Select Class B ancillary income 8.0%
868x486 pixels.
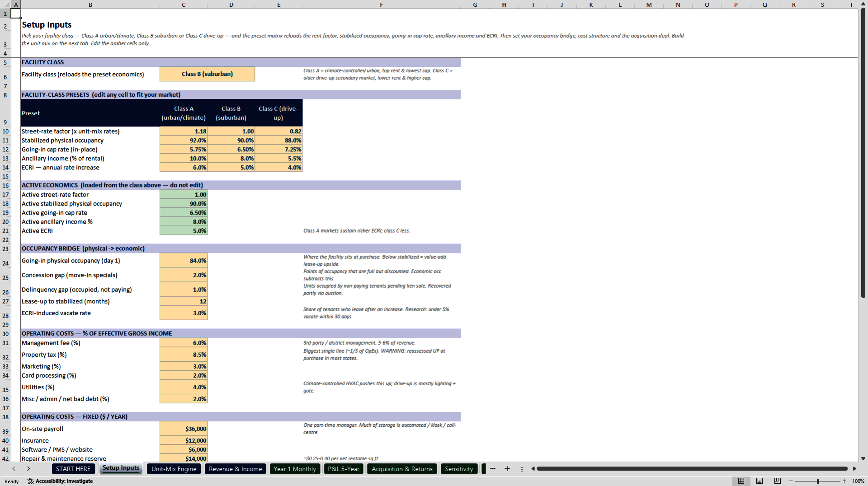(x=231, y=159)
